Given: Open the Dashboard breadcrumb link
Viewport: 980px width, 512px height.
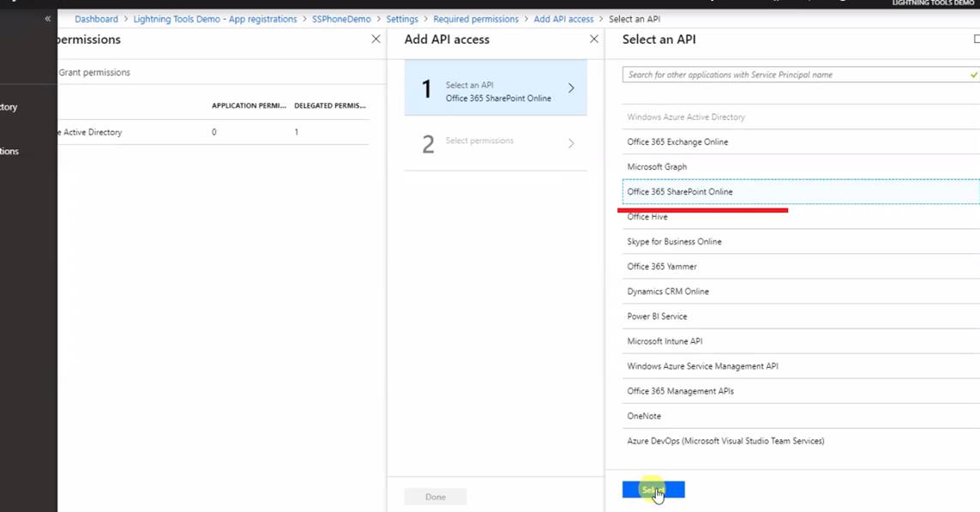Looking at the screenshot, I should 96,19.
